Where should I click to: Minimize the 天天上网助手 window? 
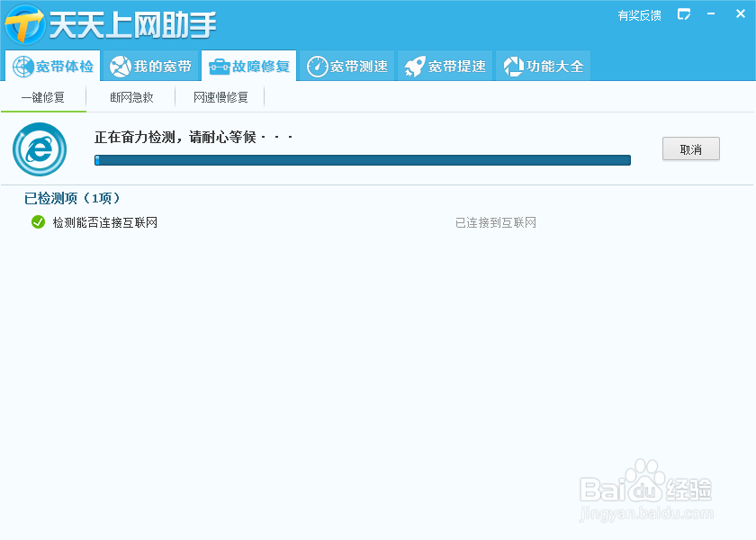pos(711,14)
